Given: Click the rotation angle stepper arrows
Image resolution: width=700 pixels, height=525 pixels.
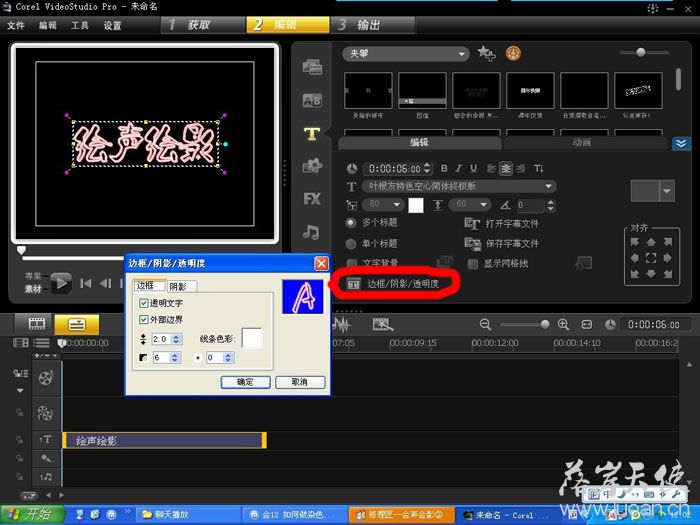Looking at the screenshot, I should 551,205.
